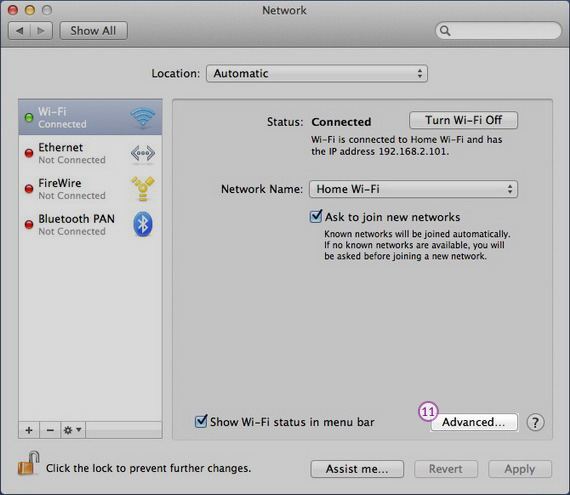Viewport: 570px width, 495px height.
Task: Click 'Known networks will be joined automatically' text
Action: pos(417,234)
